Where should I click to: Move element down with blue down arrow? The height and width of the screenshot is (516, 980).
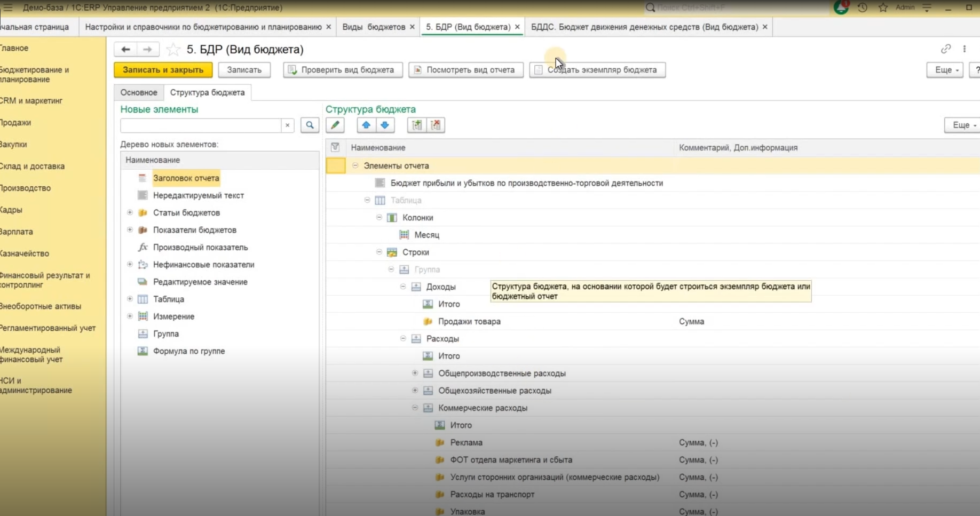(x=385, y=125)
